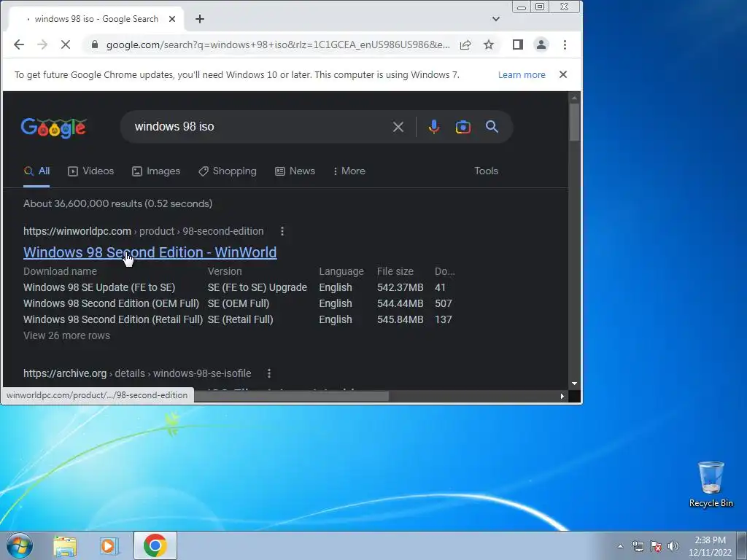The height and width of the screenshot is (560, 747).
Task: Open the Recycle Bin on desktop
Action: pos(711,484)
